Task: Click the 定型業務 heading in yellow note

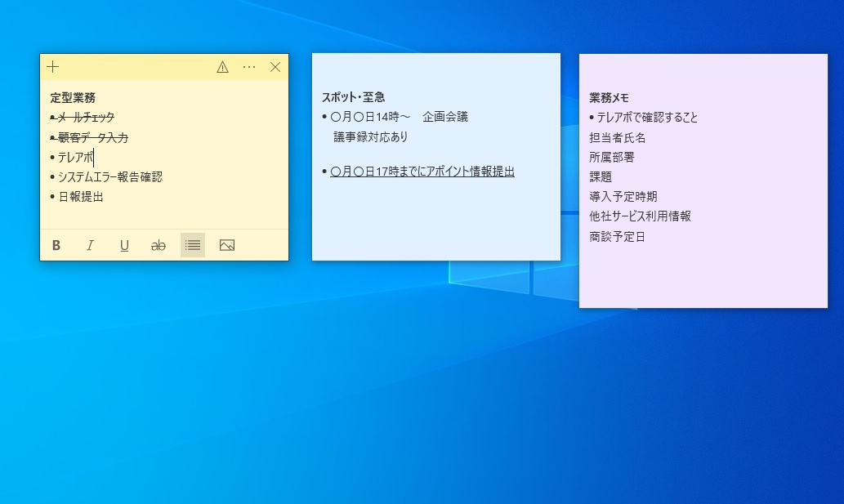Action: pos(73,97)
